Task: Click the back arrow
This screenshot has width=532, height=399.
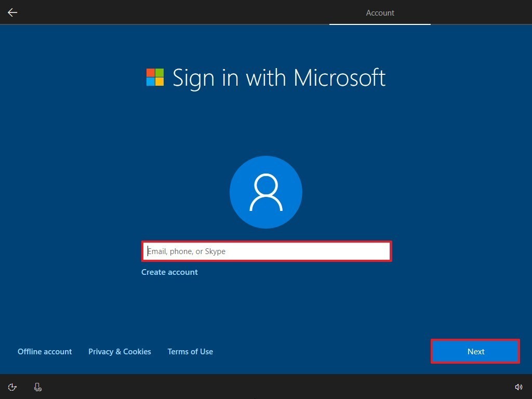Action: tap(12, 12)
